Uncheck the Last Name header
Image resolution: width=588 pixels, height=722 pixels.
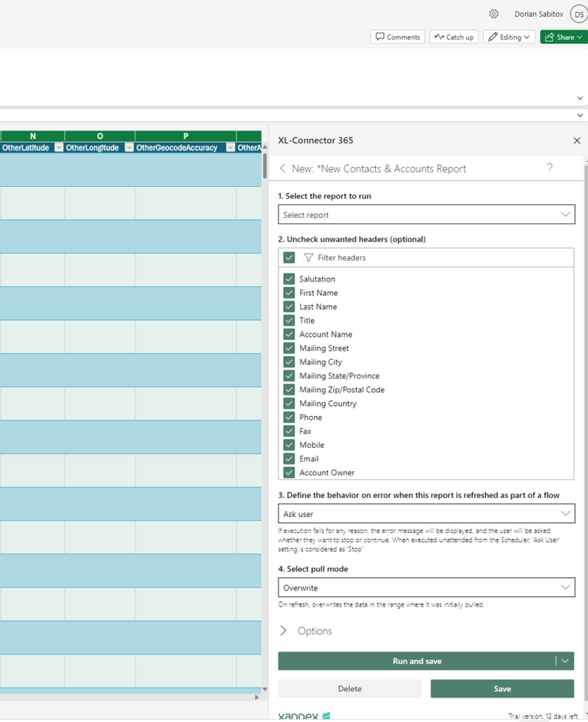point(289,307)
